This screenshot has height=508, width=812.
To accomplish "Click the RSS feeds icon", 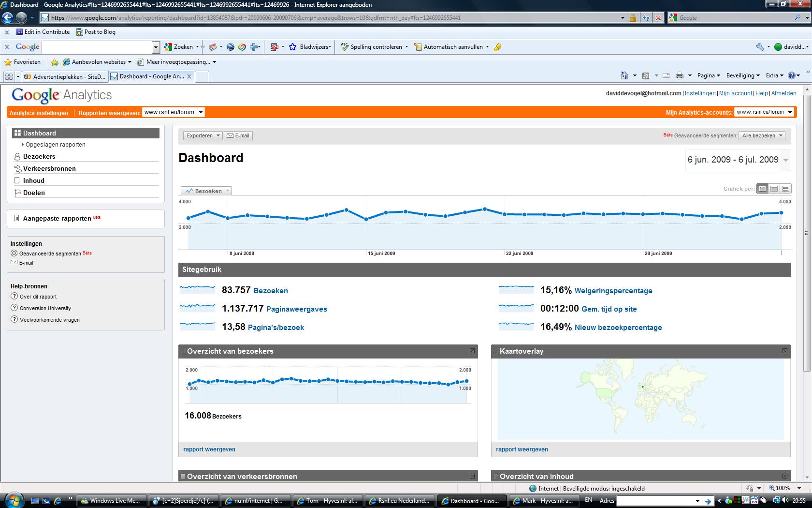I will pos(646,75).
